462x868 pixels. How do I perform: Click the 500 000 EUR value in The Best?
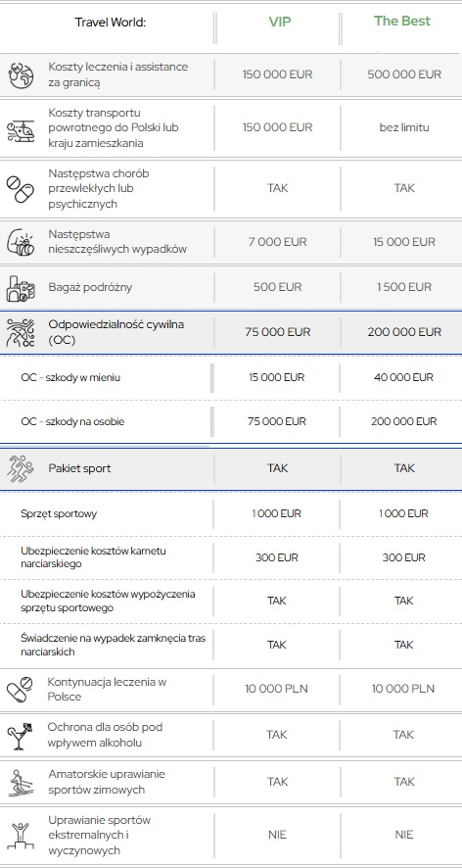(x=404, y=74)
